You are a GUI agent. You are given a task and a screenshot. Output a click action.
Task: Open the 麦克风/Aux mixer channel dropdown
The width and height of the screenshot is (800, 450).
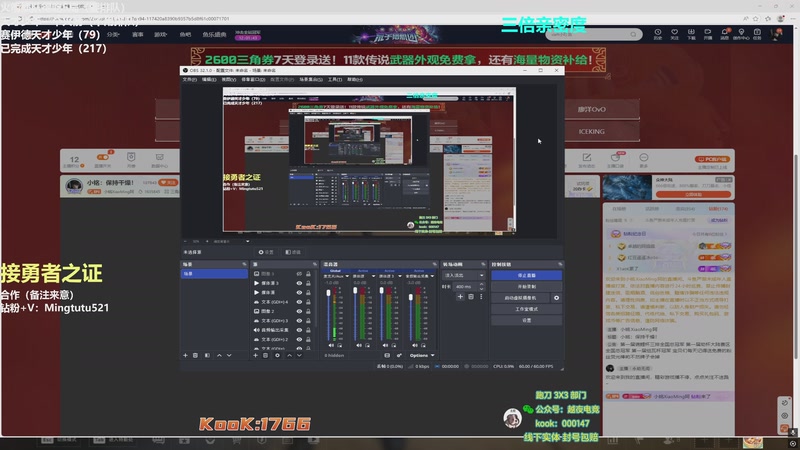pyautogui.click(x=347, y=276)
